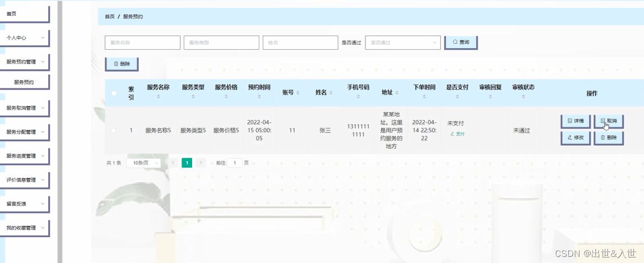Sort by 预约时间 column arrows
Screen dimensions: 644x263
pyautogui.click(x=259, y=96)
